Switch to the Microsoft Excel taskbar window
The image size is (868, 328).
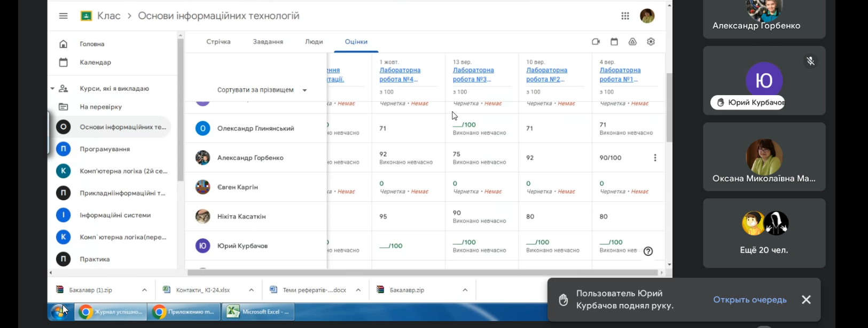[259, 311]
